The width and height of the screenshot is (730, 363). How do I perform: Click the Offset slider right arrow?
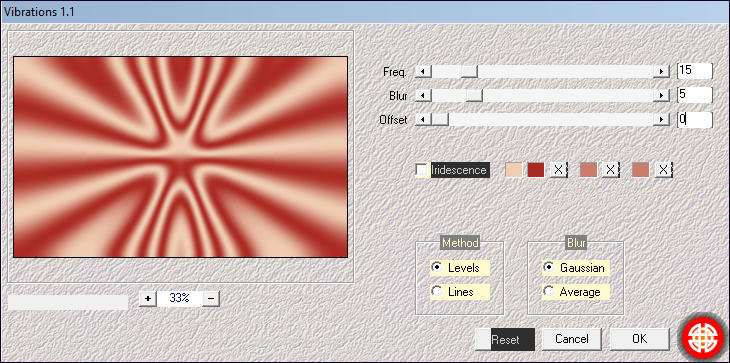click(x=661, y=120)
